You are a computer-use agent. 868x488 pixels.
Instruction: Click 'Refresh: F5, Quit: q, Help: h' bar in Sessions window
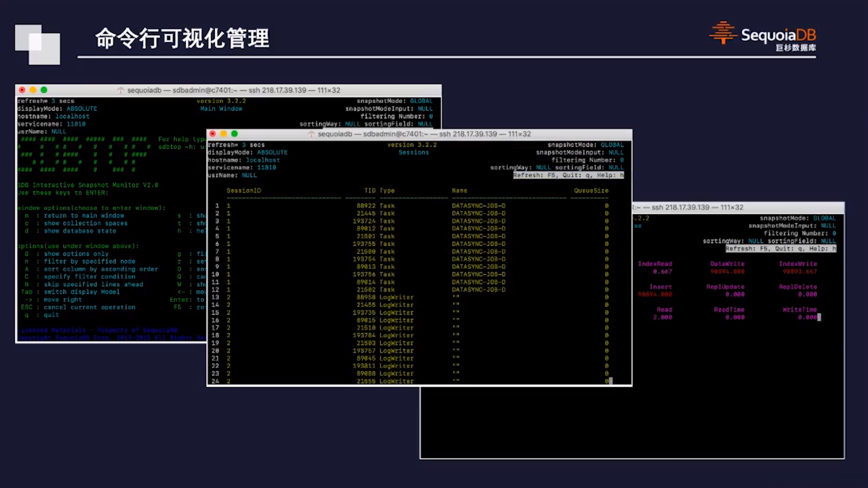(x=568, y=175)
